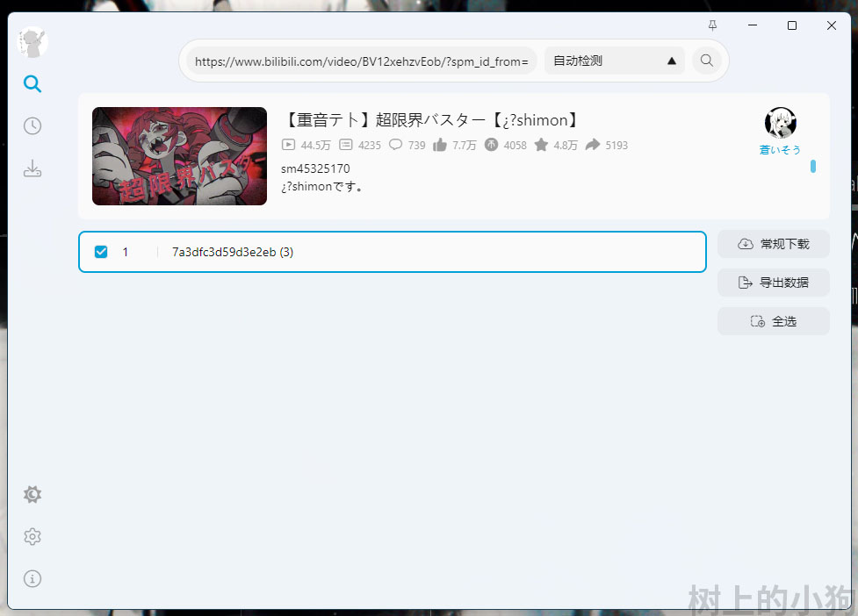Open the info about icon
The image size is (858, 616).
coord(32,579)
